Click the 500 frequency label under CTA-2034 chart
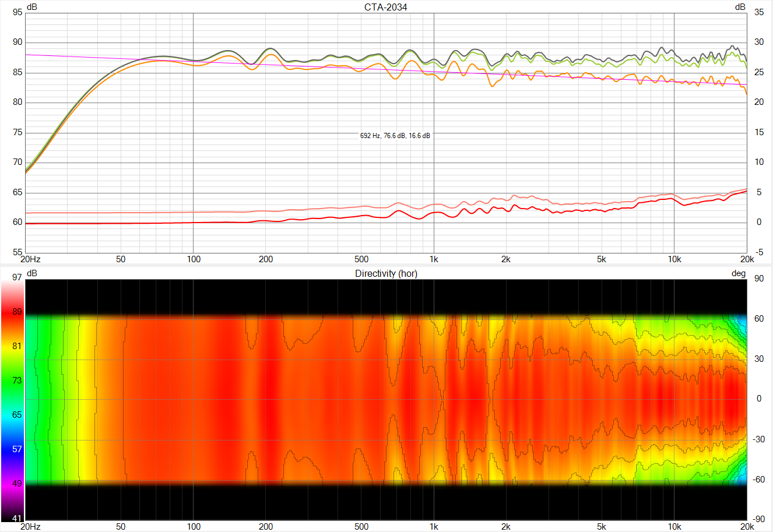This screenshot has height=532, width=773. point(361,259)
